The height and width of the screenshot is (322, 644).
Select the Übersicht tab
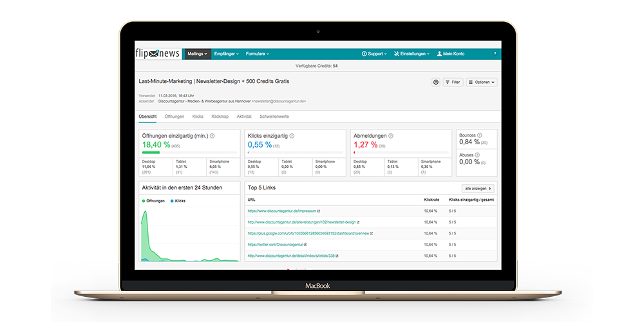pos(147,117)
